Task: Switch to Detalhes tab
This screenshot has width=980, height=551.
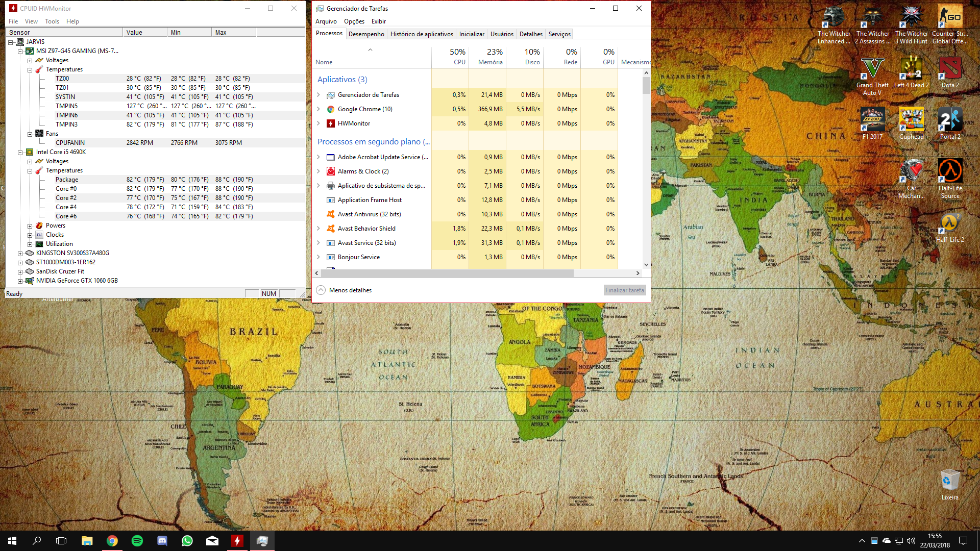Action: point(531,34)
